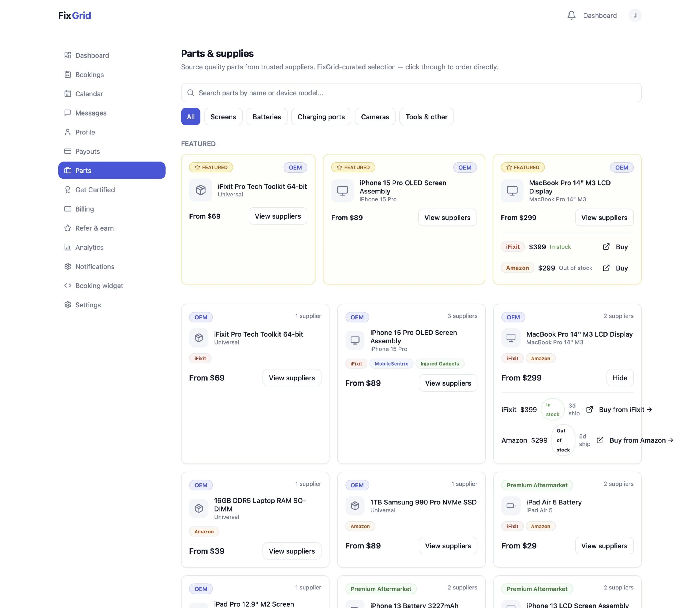Filter parts by Charging ports
700x608 pixels.
point(321,117)
